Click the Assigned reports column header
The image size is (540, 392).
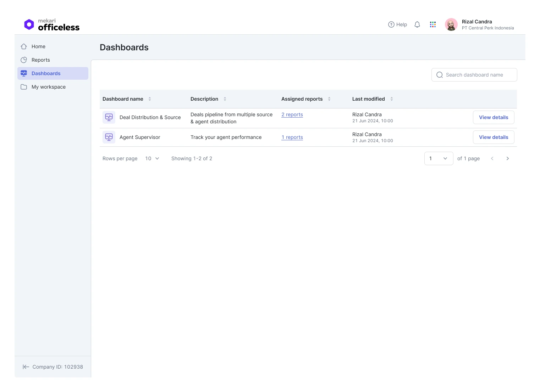pyautogui.click(x=302, y=99)
